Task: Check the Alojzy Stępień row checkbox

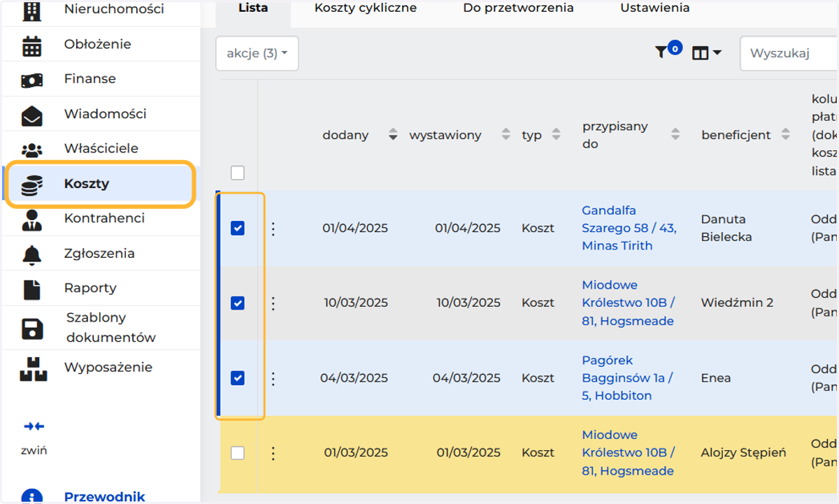Action: (x=238, y=453)
